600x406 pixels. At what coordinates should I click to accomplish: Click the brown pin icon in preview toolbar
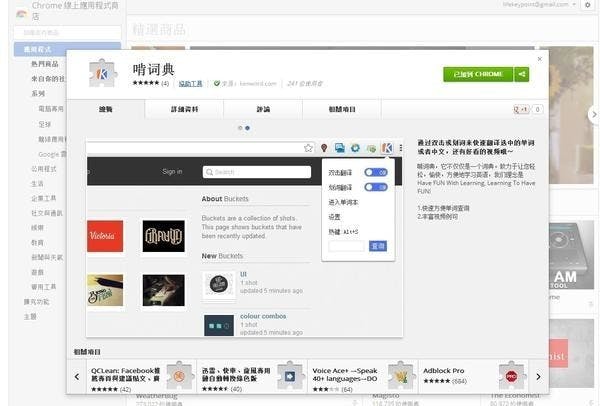[324, 148]
